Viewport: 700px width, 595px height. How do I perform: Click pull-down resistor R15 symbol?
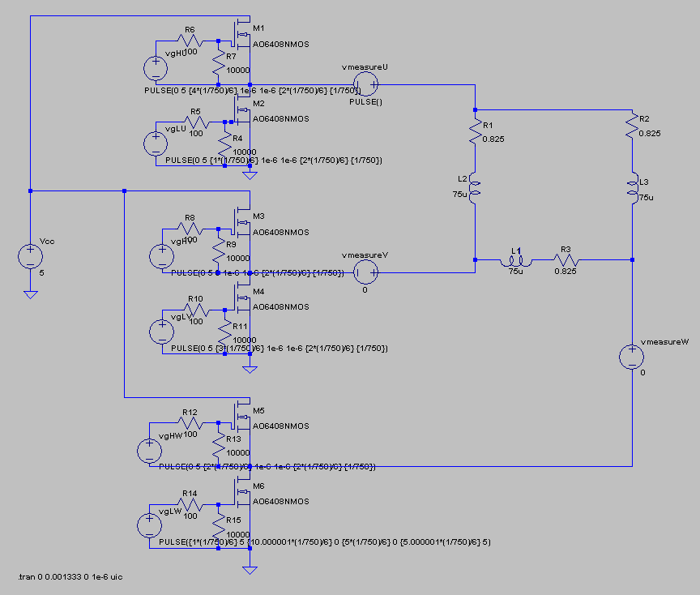218,526
